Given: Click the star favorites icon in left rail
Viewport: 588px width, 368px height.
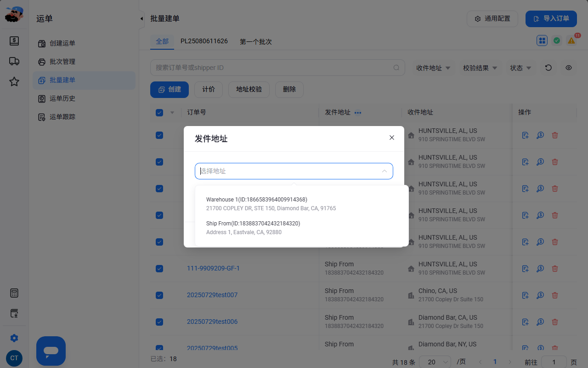Looking at the screenshot, I should click(x=14, y=82).
